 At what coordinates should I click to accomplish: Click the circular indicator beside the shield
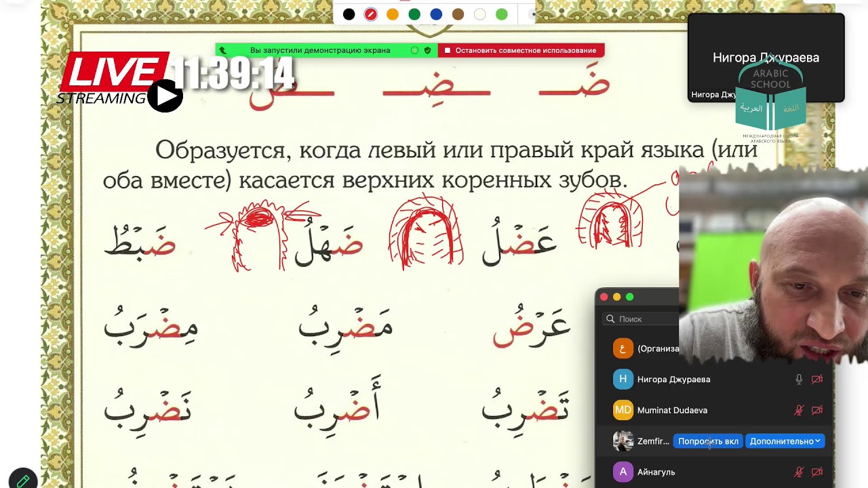(414, 50)
